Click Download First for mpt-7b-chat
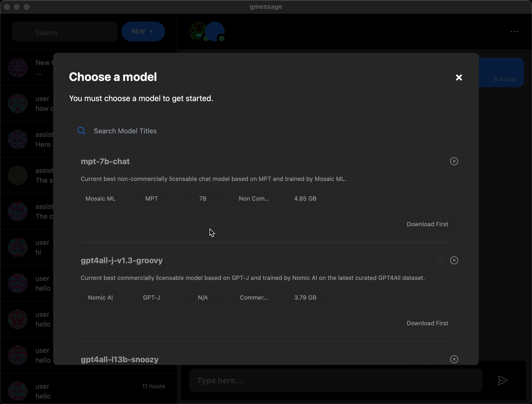Viewport: 532px width, 404px height. click(x=427, y=224)
